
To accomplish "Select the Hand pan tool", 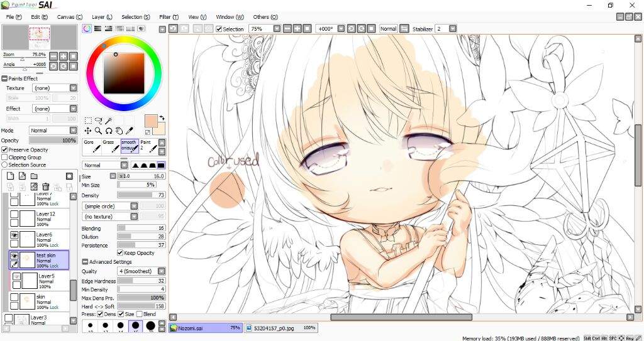I will (119, 131).
